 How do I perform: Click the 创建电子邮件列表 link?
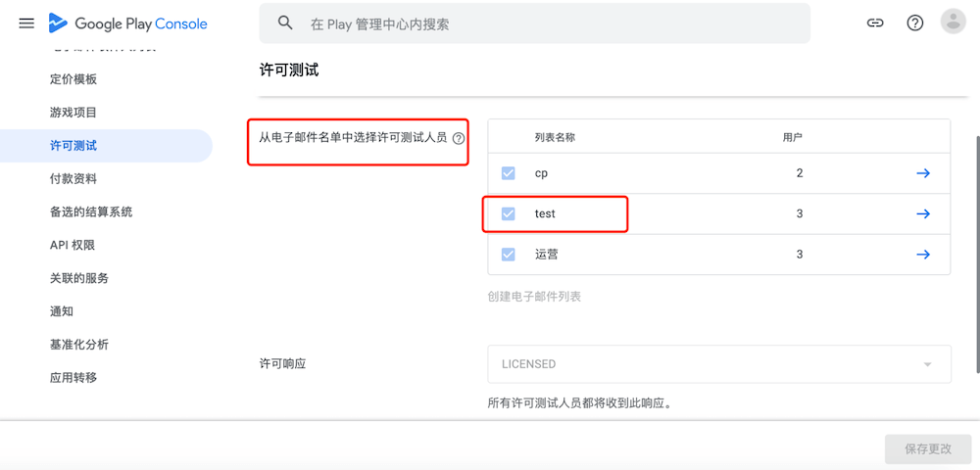pyautogui.click(x=534, y=297)
